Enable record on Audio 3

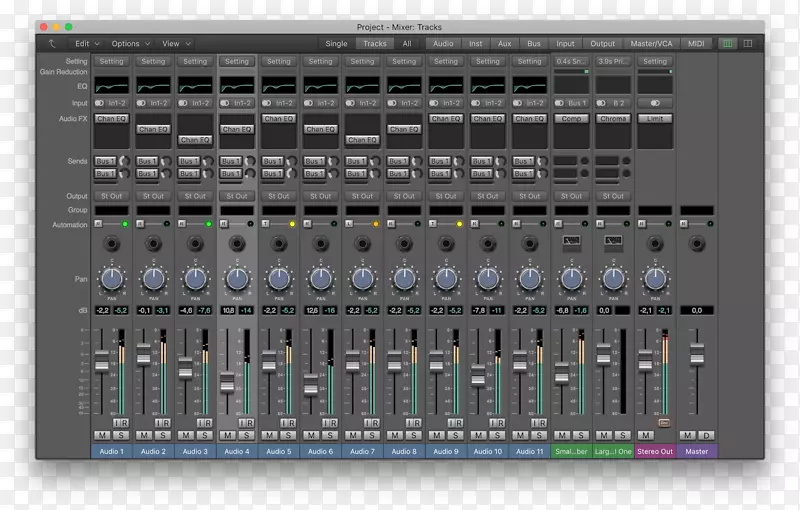(x=207, y=423)
